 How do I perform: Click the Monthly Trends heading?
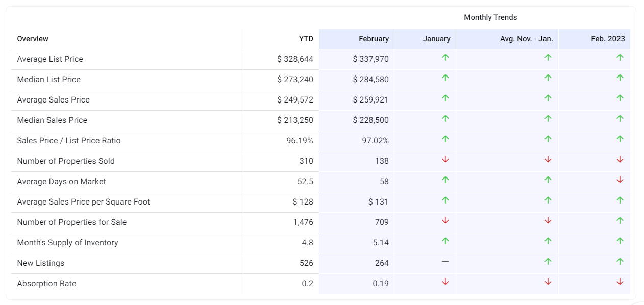tap(490, 17)
